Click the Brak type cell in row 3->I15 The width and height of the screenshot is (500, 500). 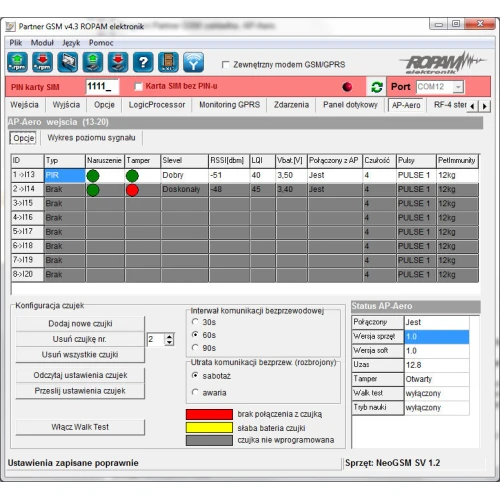65,203
